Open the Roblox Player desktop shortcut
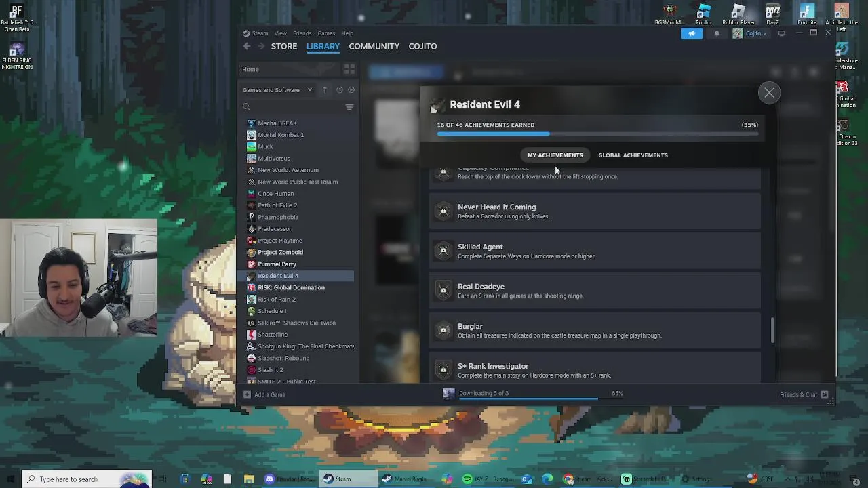The image size is (868, 488). tap(738, 15)
